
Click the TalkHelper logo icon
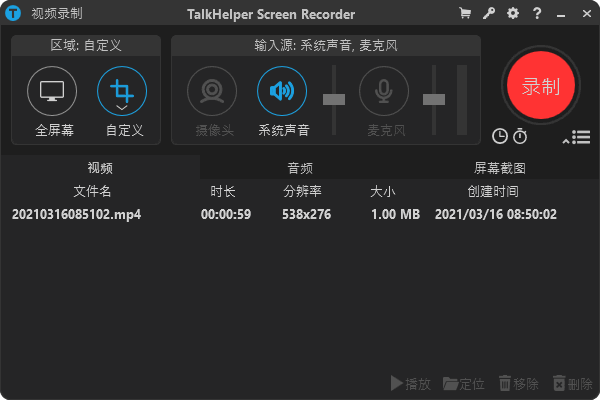point(13,14)
